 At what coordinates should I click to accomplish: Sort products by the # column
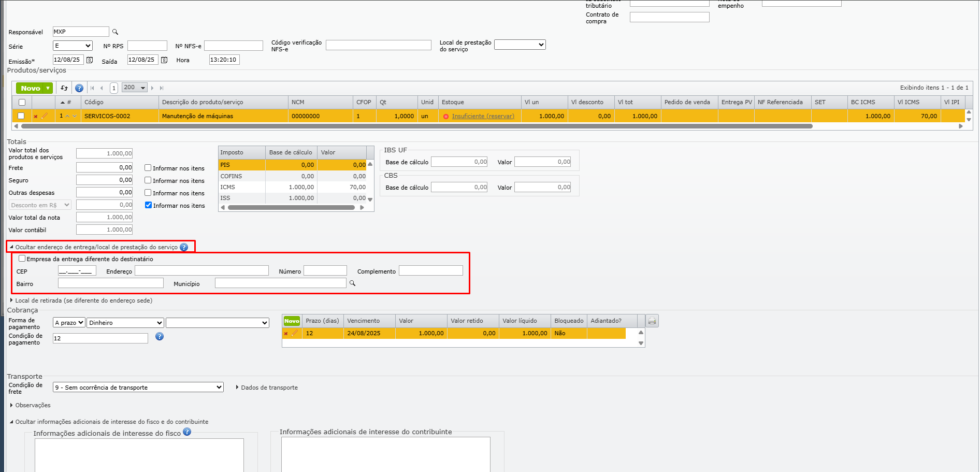coord(68,102)
